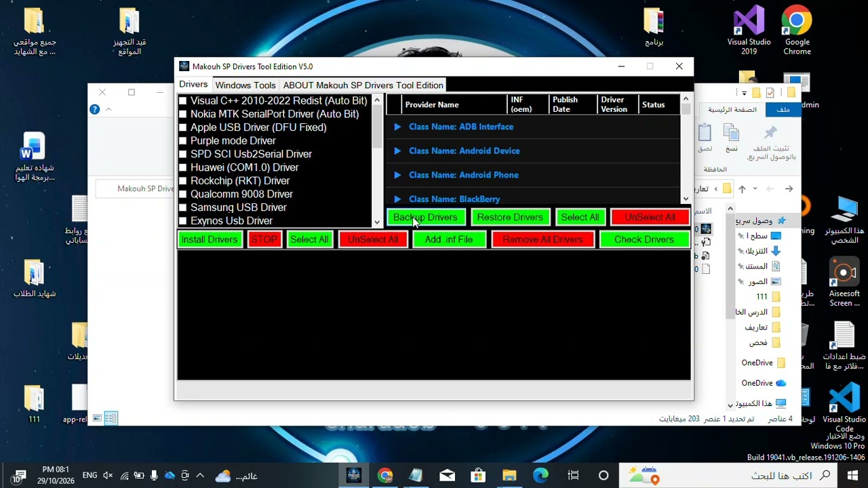Click the Restore Drivers button
The height and width of the screenshot is (488, 868).
point(510,217)
